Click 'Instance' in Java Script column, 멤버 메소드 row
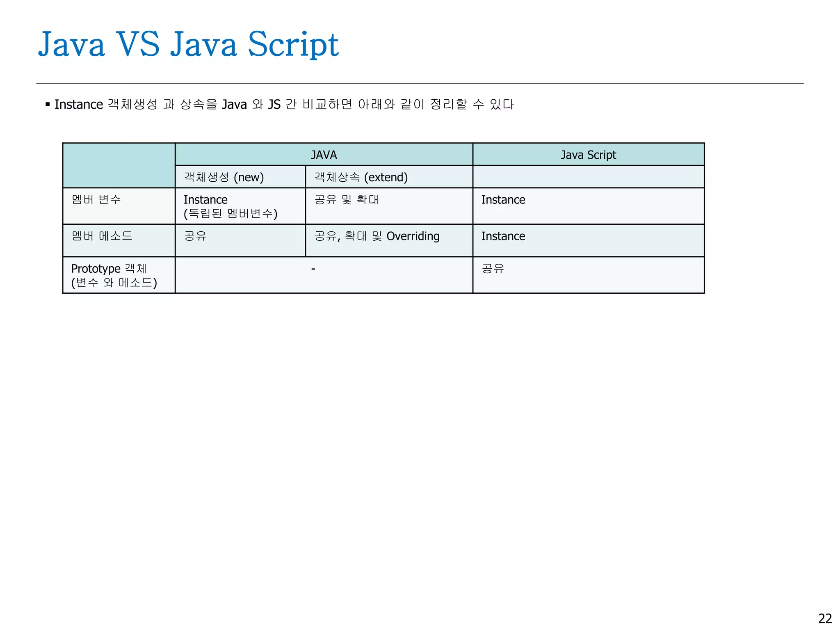The height and width of the screenshot is (630, 840). (588, 240)
